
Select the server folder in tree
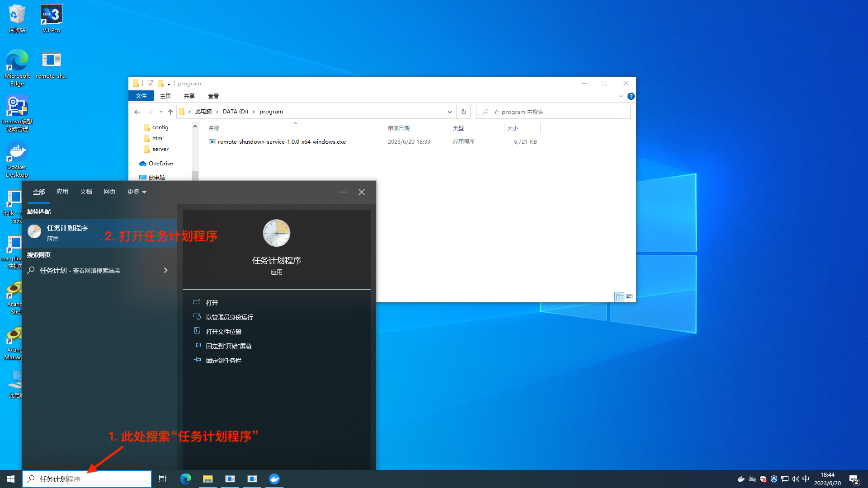(160, 149)
